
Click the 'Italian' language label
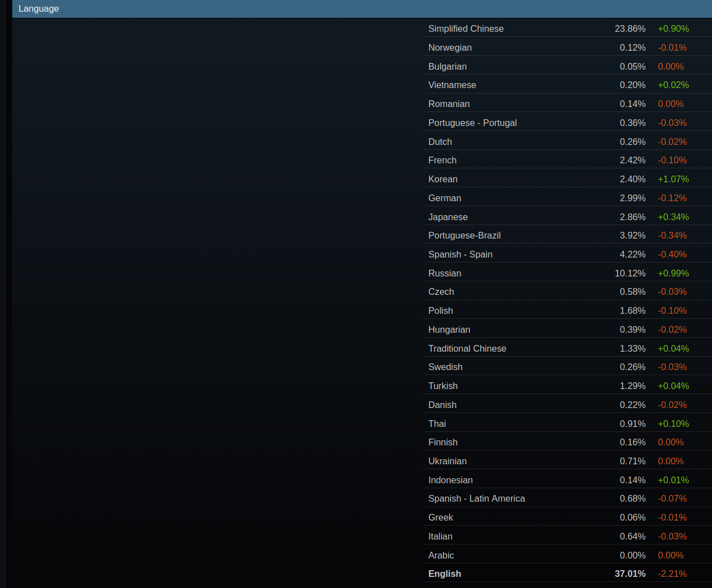tap(440, 536)
